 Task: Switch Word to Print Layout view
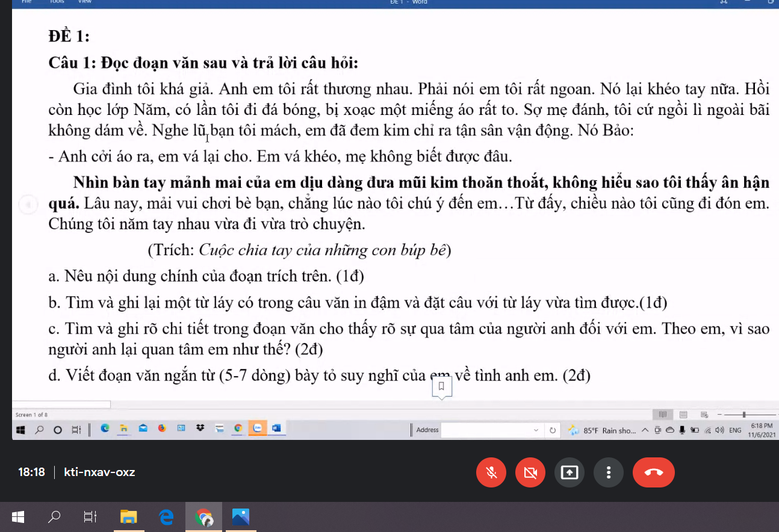point(683,415)
